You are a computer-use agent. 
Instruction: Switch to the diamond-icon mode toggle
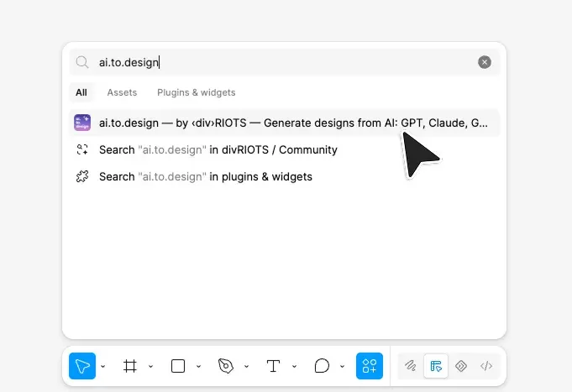[461, 366]
